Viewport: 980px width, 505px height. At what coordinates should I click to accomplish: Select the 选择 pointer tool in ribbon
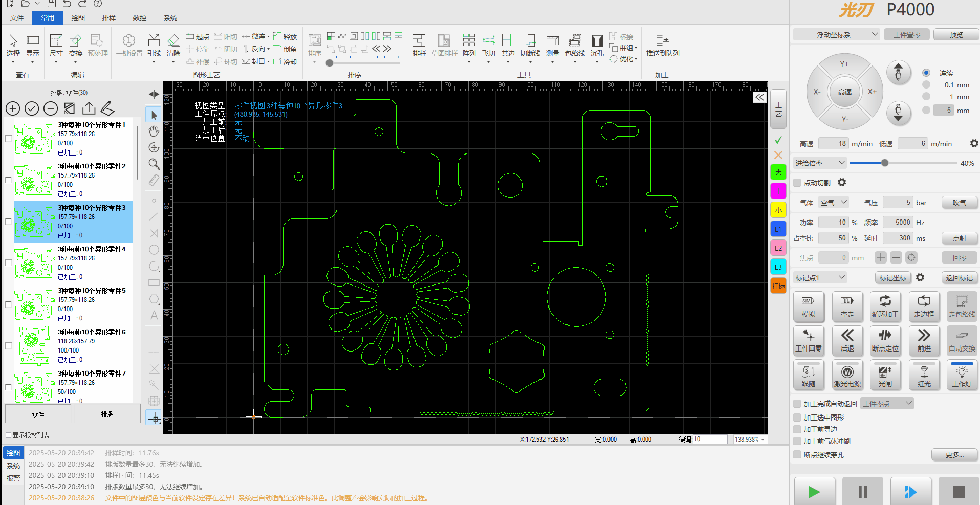[x=13, y=45]
